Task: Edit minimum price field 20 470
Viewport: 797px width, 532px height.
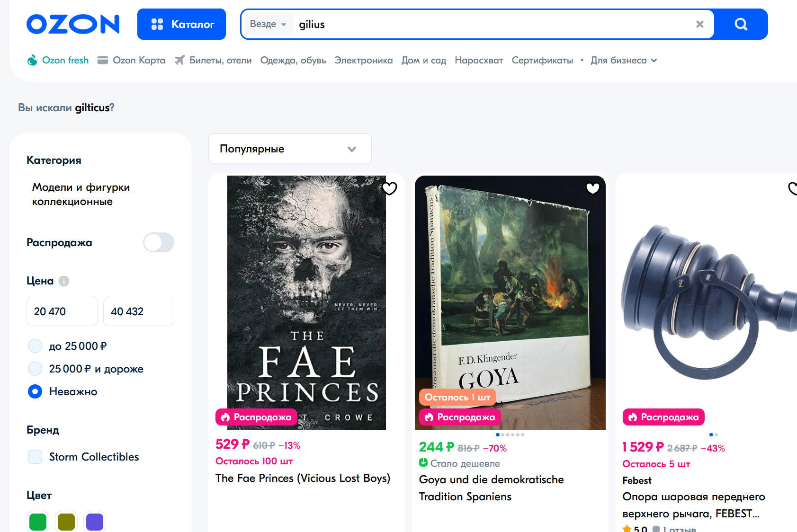Action: pos(62,311)
